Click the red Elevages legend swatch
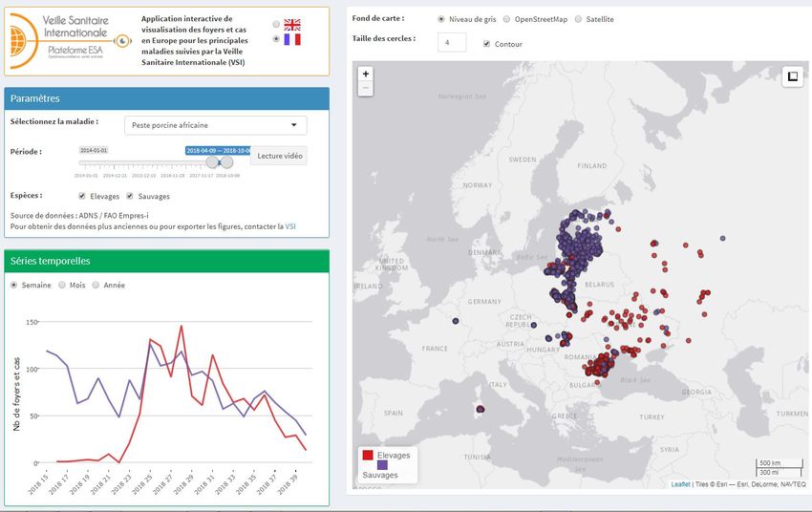The image size is (812, 512). pyautogui.click(x=367, y=455)
